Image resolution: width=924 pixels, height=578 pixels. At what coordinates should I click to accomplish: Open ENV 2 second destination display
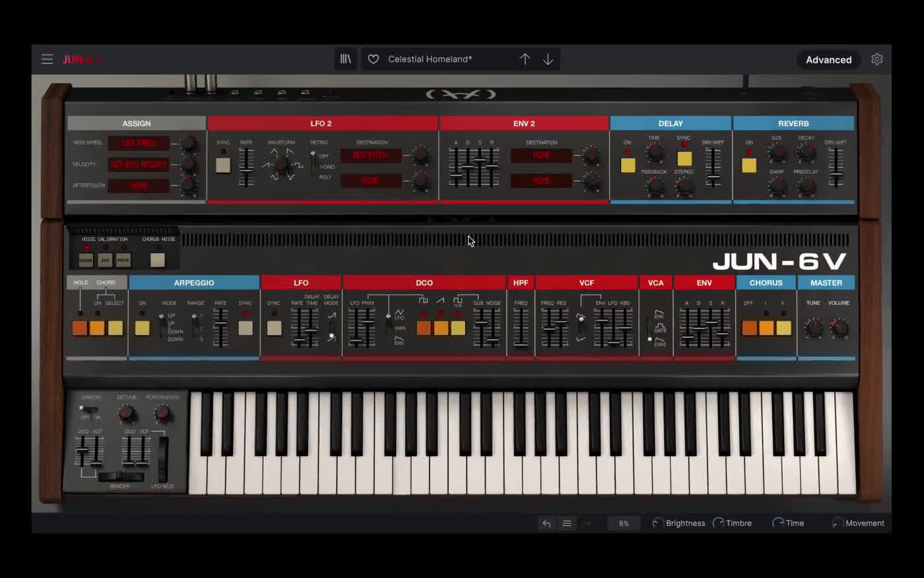tap(541, 180)
